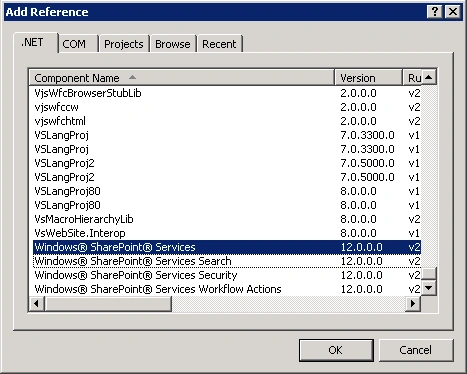Switch to the .NET tab

tap(36, 43)
